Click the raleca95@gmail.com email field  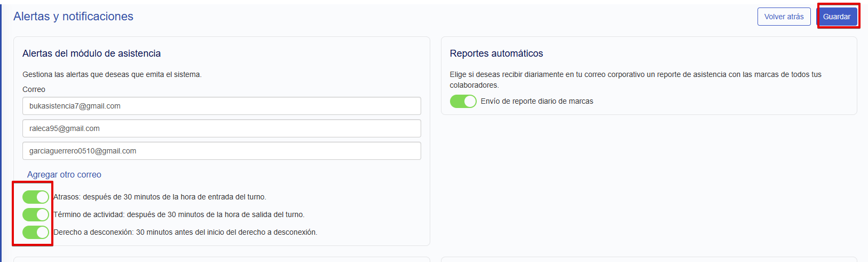click(222, 128)
